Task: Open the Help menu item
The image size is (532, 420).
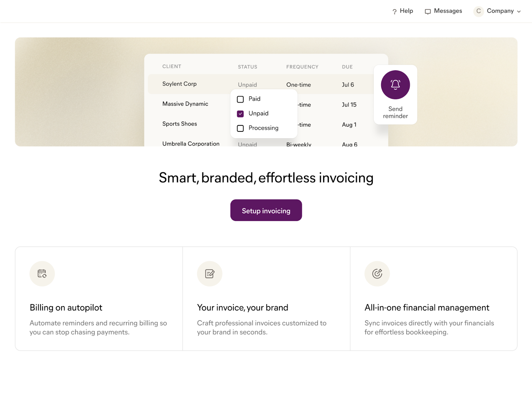Action: 403,11
